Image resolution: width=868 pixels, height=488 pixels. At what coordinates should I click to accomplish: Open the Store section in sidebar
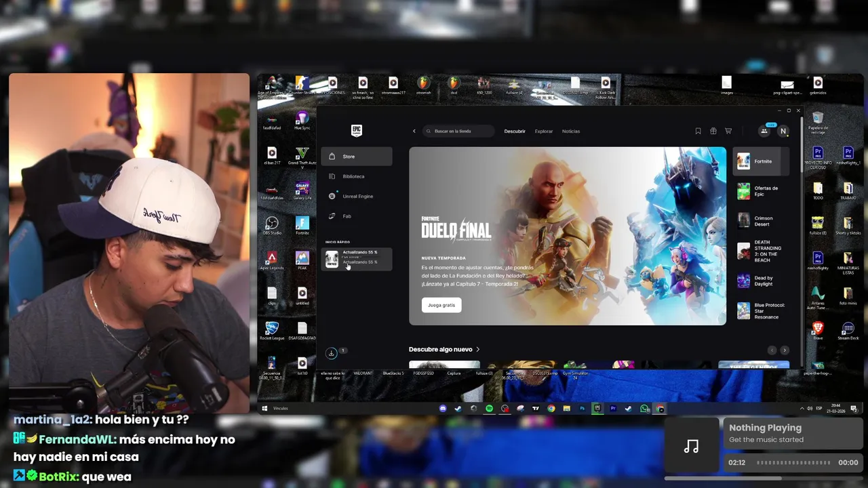pyautogui.click(x=357, y=157)
